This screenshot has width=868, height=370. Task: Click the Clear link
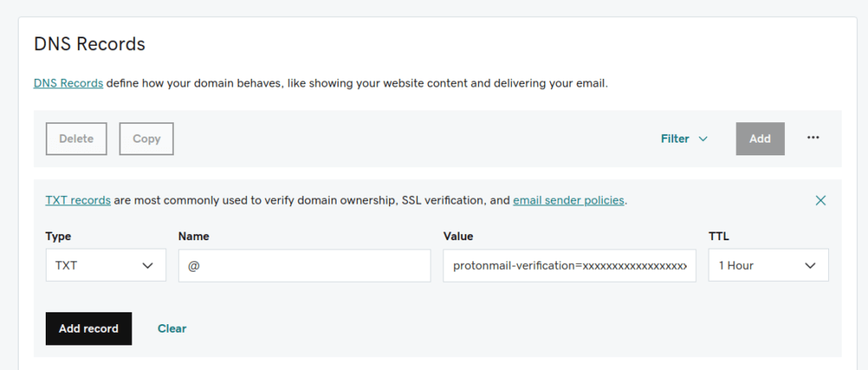(172, 328)
